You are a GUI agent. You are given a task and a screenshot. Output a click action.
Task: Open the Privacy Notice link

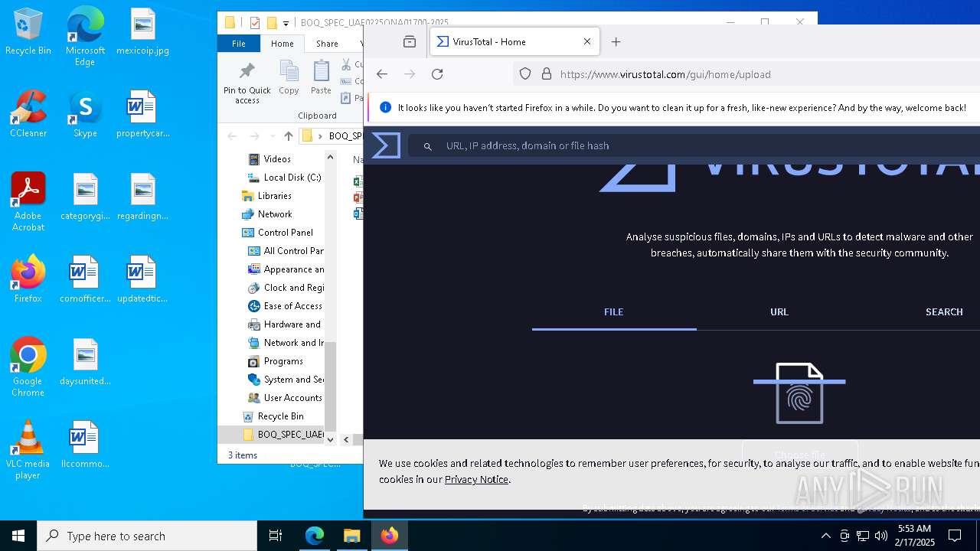pyautogui.click(x=476, y=480)
